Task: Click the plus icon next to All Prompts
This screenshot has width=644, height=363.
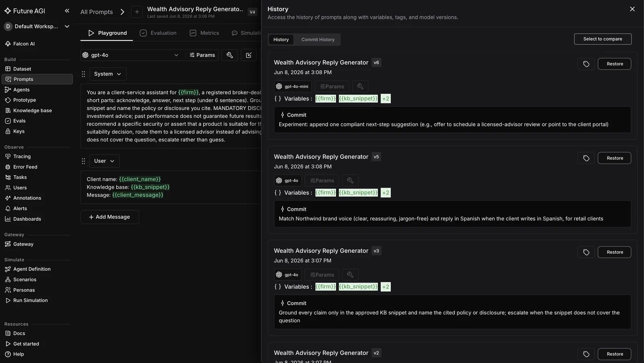Action: tap(137, 12)
